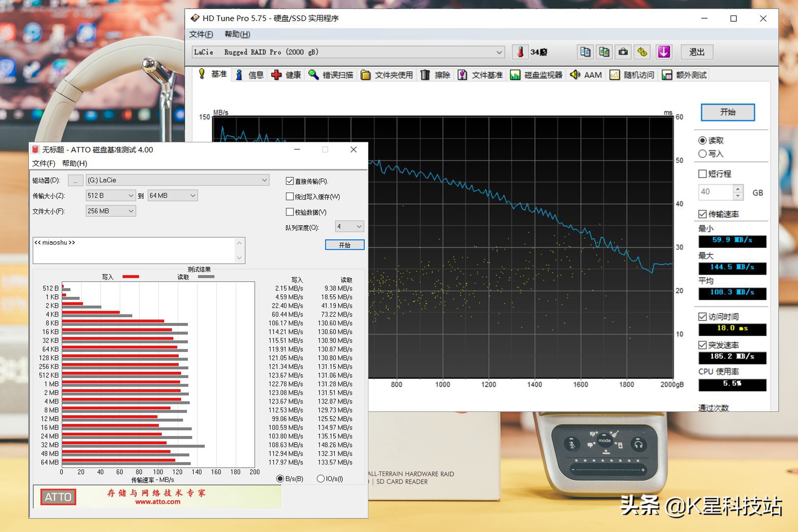Open the 健康 health tab
Image resolution: width=798 pixels, height=532 pixels.
point(286,75)
